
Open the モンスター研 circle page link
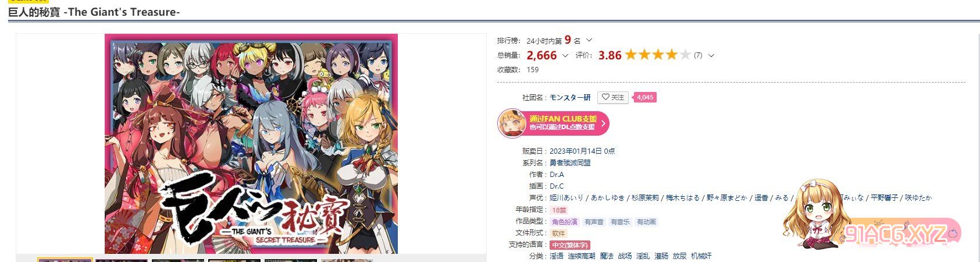[x=570, y=97]
